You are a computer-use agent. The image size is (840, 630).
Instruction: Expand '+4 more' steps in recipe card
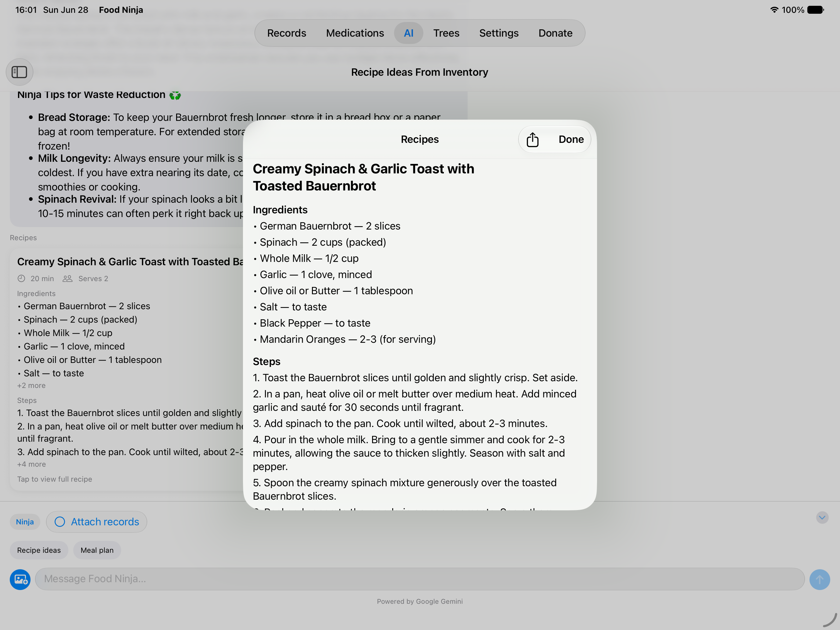(x=31, y=464)
